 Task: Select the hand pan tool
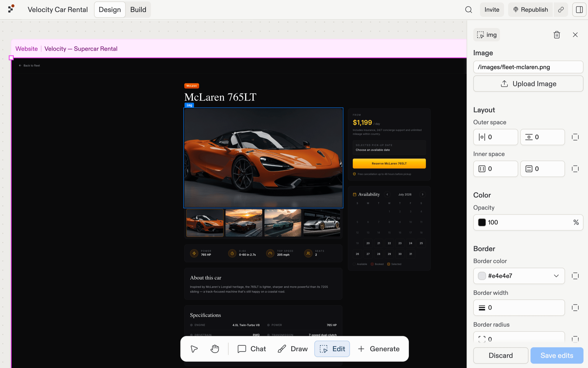coord(215,349)
